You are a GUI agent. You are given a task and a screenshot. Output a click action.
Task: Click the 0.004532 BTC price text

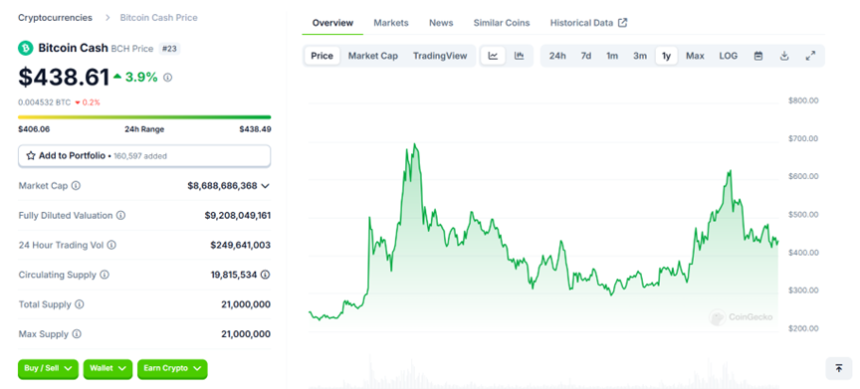[44, 102]
